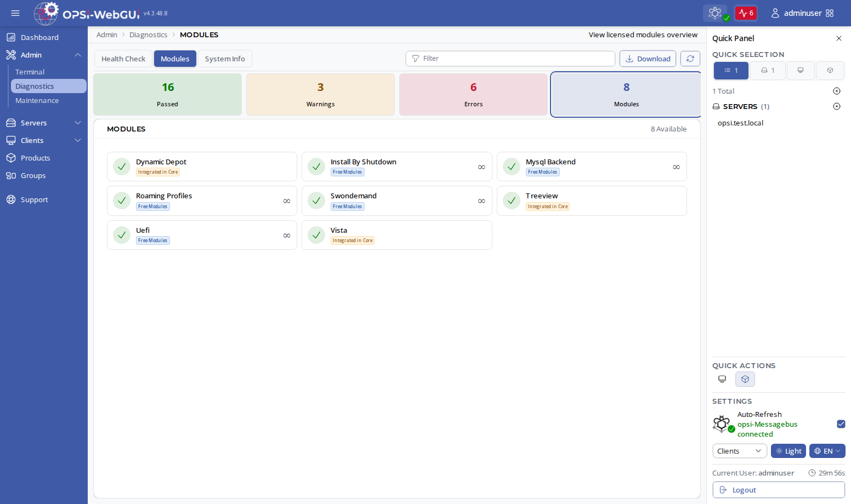The height and width of the screenshot is (504, 851).
Task: Select the 6 Errors summary card
Action: [x=473, y=94]
